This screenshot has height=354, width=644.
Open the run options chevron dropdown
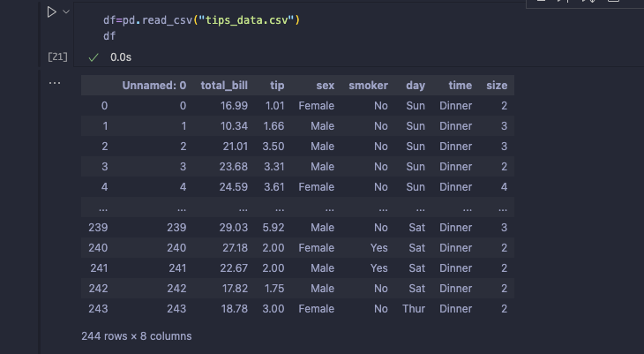pyautogui.click(x=65, y=12)
